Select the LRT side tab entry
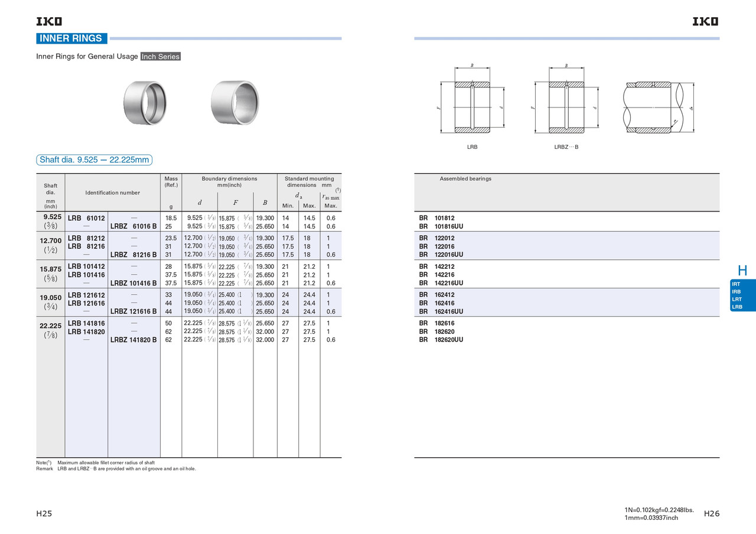The width and height of the screenshot is (756, 534). [x=737, y=299]
